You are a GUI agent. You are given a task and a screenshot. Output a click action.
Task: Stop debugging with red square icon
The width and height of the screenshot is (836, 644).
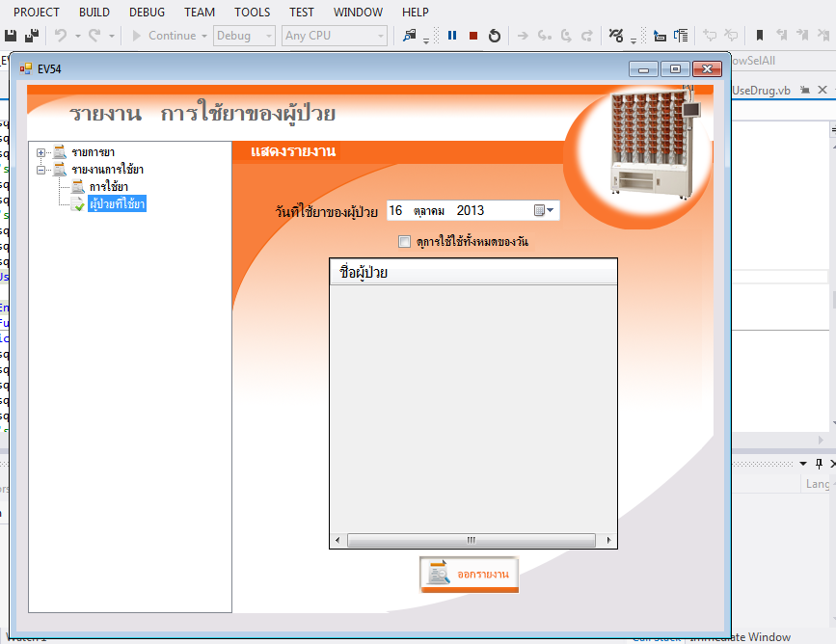click(x=473, y=36)
